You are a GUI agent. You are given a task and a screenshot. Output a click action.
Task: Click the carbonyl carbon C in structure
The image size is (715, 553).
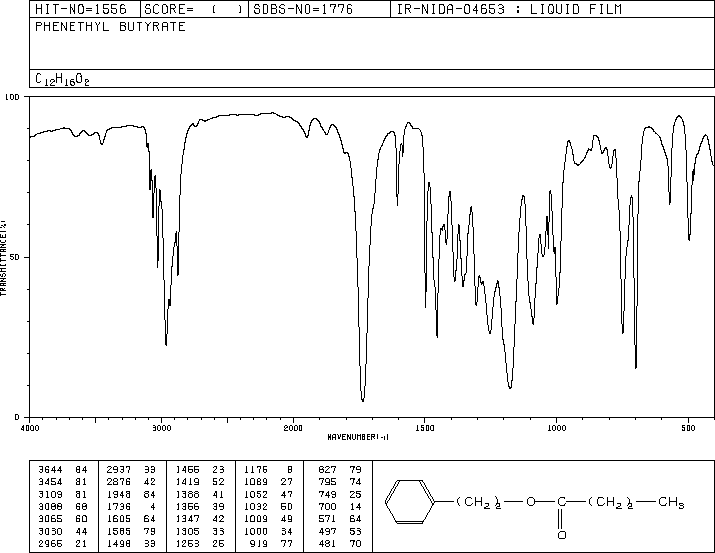coord(561,502)
